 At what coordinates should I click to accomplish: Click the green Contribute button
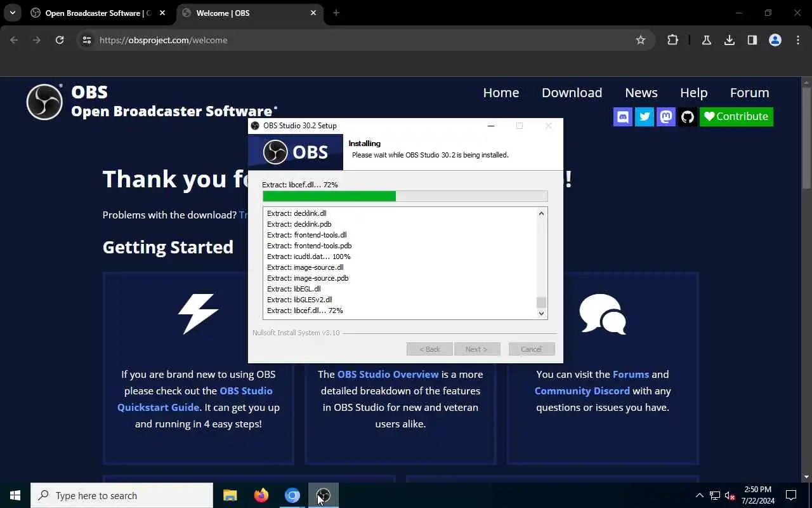click(x=737, y=116)
